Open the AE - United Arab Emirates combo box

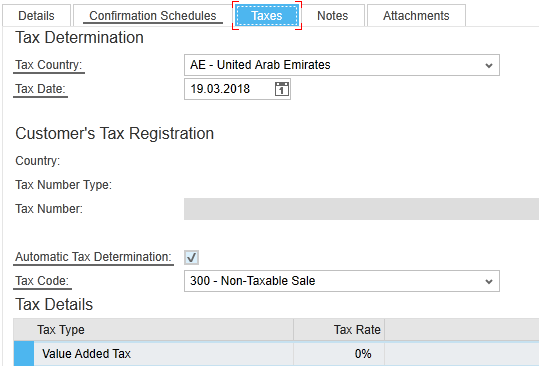[x=342, y=65]
